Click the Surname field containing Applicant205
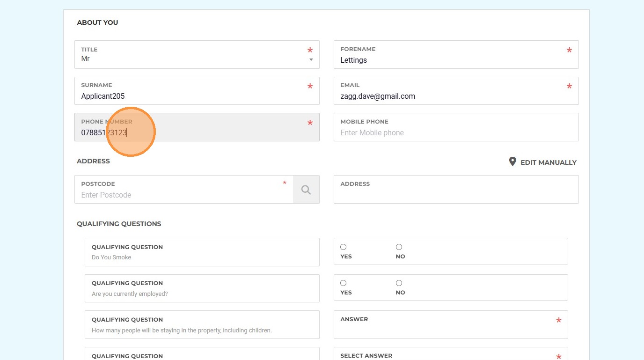The width and height of the screenshot is (644, 360). point(197,91)
